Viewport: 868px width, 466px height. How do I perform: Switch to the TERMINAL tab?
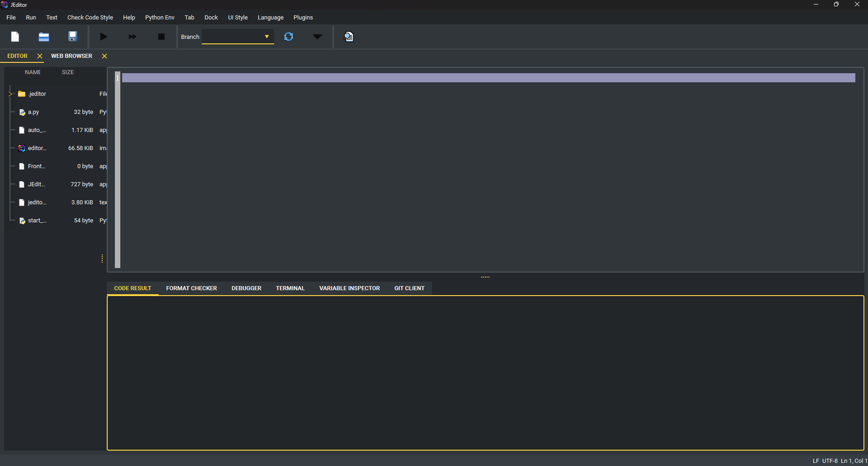(290, 288)
